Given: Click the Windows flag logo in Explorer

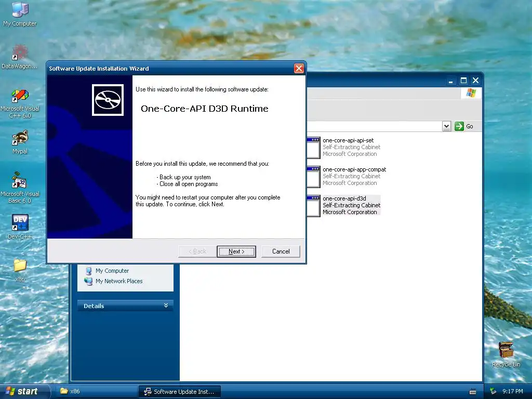Looking at the screenshot, I should pos(471,93).
